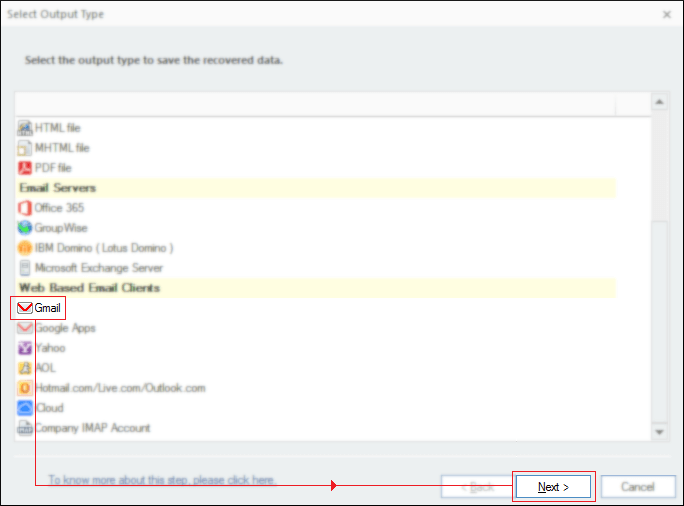Click the scrollbar up arrow
Viewport: 684px width, 506px height.
(660, 102)
